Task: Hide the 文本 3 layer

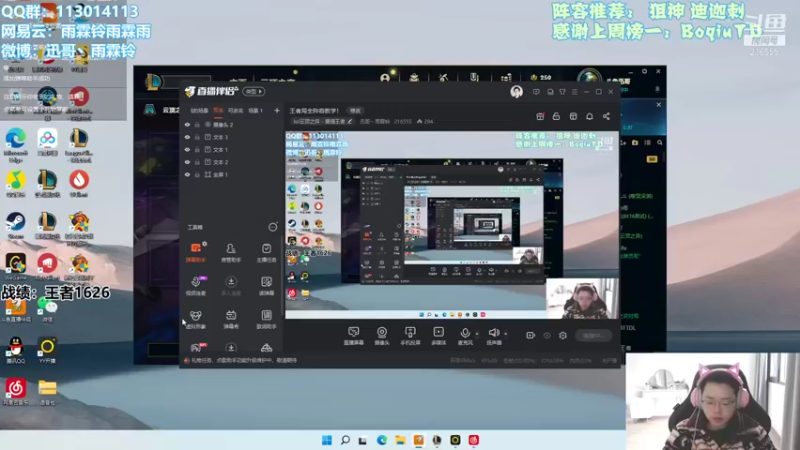Action: (x=187, y=137)
